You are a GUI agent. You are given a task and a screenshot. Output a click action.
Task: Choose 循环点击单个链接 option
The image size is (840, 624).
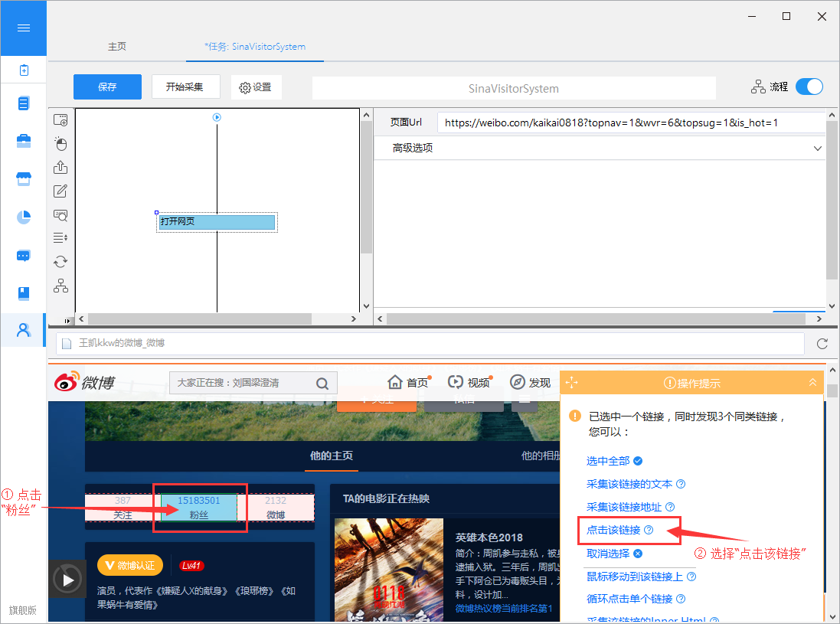coord(629,599)
